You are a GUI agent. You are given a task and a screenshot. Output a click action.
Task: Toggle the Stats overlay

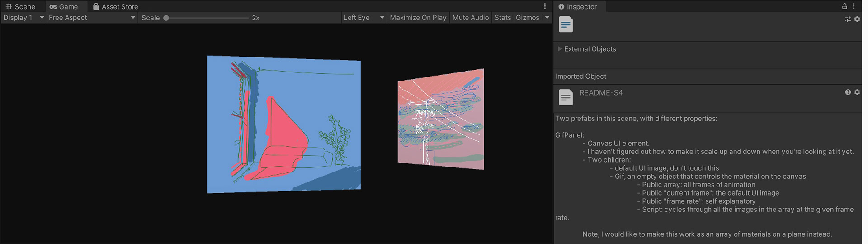pyautogui.click(x=502, y=18)
